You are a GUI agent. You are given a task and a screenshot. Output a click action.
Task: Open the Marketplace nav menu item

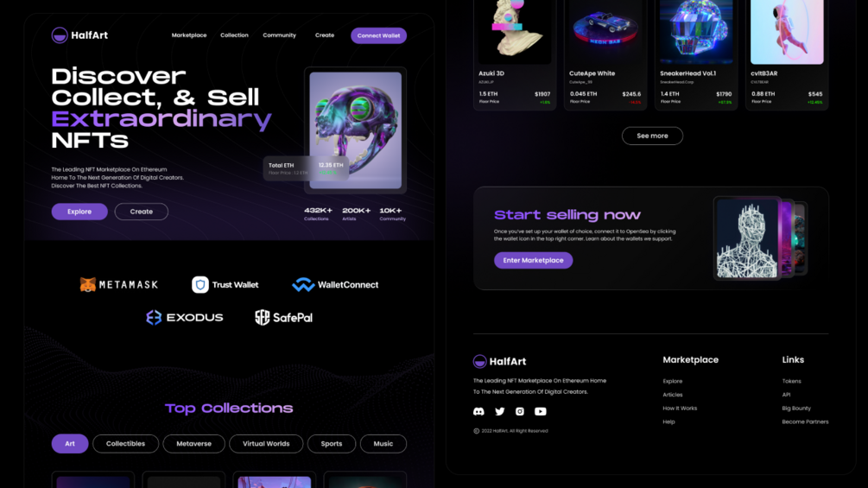tap(189, 35)
